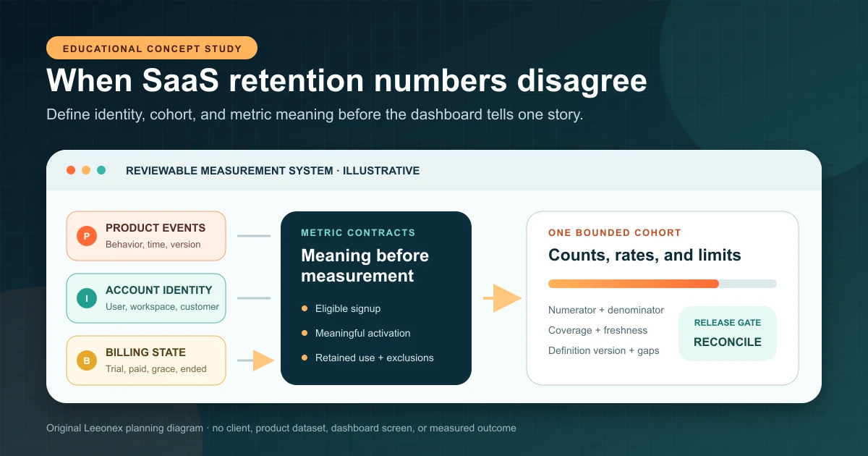Click the red window dot

click(71, 170)
